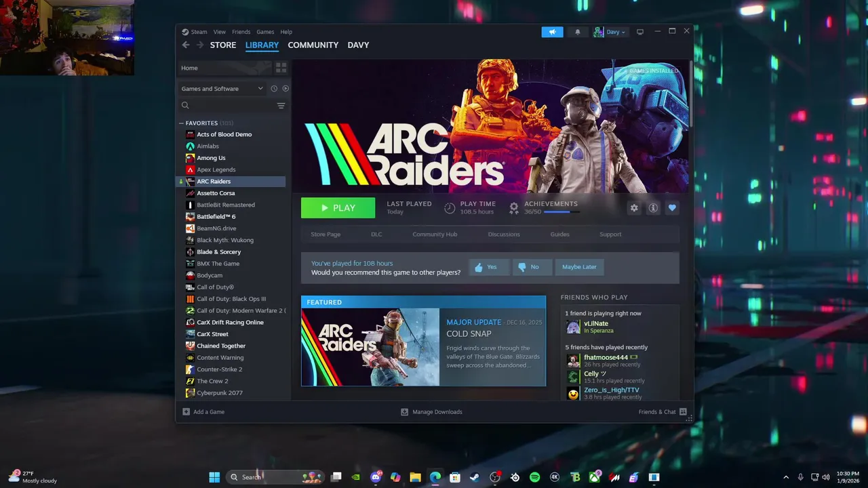Screen dimensions: 868x488
Task: Open the Discussions link
Action: pyautogui.click(x=504, y=235)
